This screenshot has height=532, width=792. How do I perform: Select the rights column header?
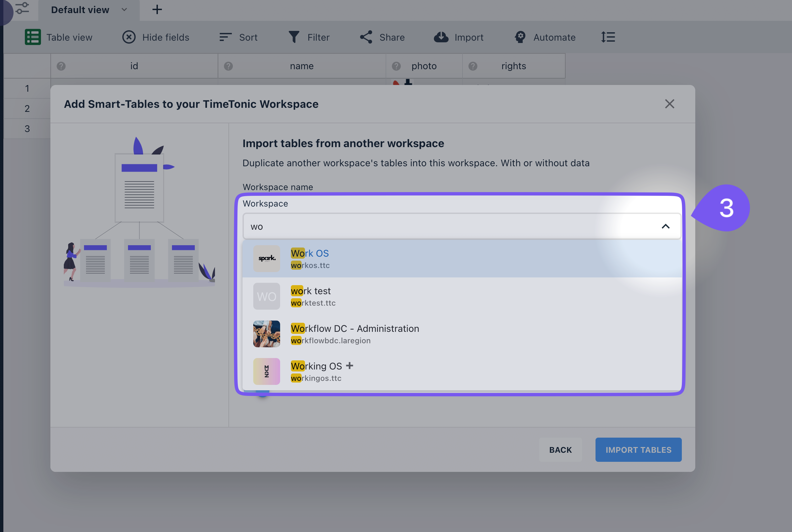tap(514, 66)
